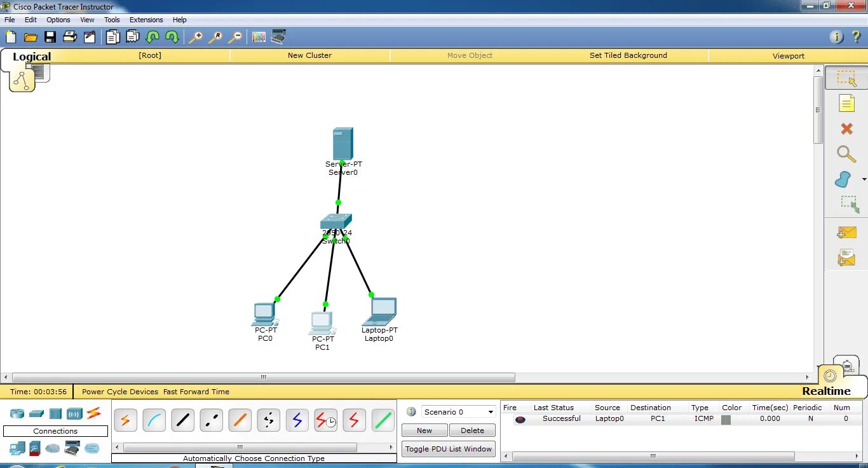868x468 pixels.
Task: Open the File menu
Action: click(x=10, y=20)
